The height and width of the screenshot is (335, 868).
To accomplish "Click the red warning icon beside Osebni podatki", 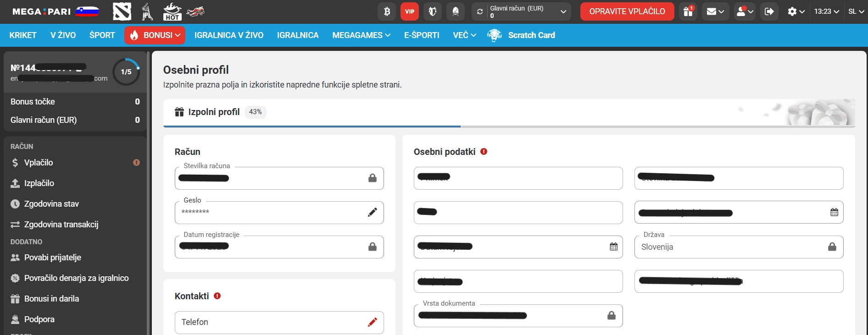I will click(x=484, y=151).
